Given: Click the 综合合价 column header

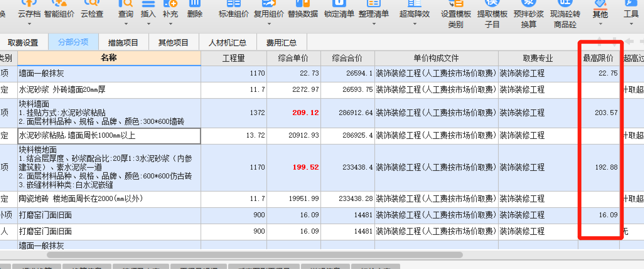Looking at the screenshot, I should tap(347, 58).
